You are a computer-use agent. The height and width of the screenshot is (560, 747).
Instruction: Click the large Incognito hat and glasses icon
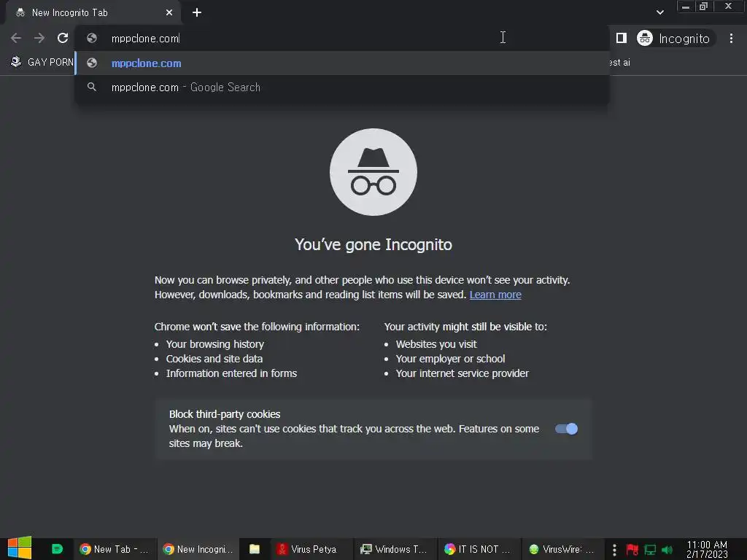(373, 172)
